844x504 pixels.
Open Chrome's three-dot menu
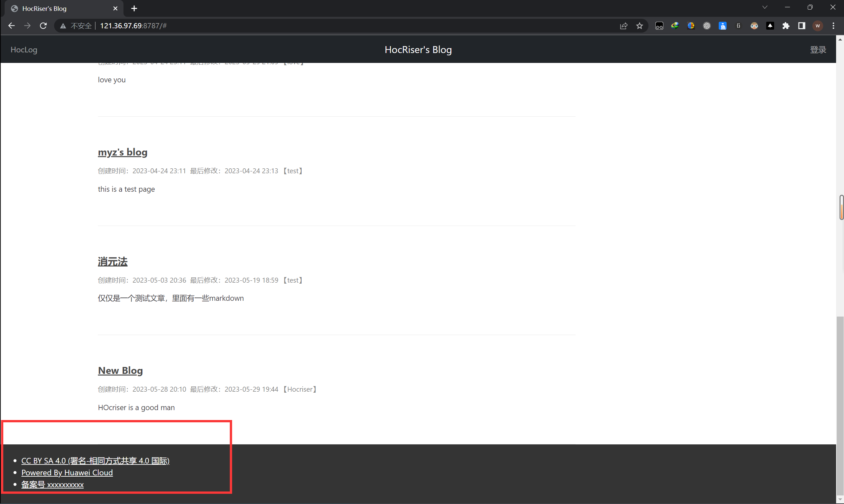point(833,26)
